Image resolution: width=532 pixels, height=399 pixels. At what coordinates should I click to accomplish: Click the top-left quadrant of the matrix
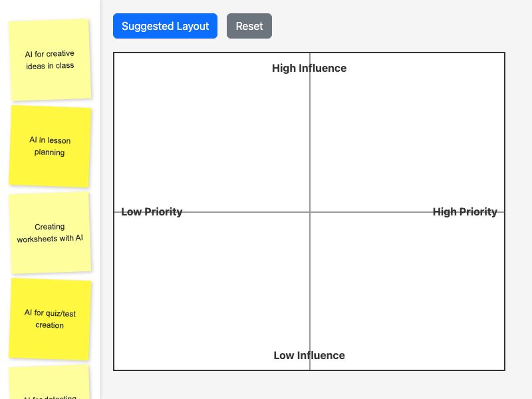(x=213, y=133)
